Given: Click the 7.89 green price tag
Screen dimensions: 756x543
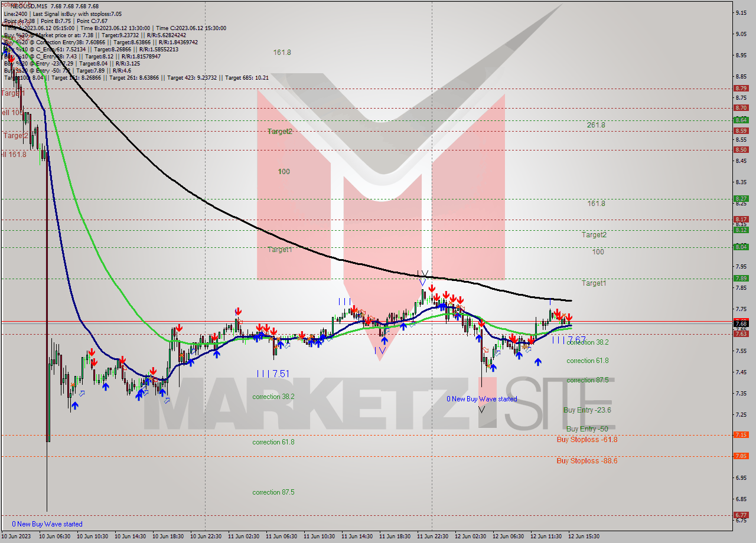Looking at the screenshot, I should click(741, 278).
